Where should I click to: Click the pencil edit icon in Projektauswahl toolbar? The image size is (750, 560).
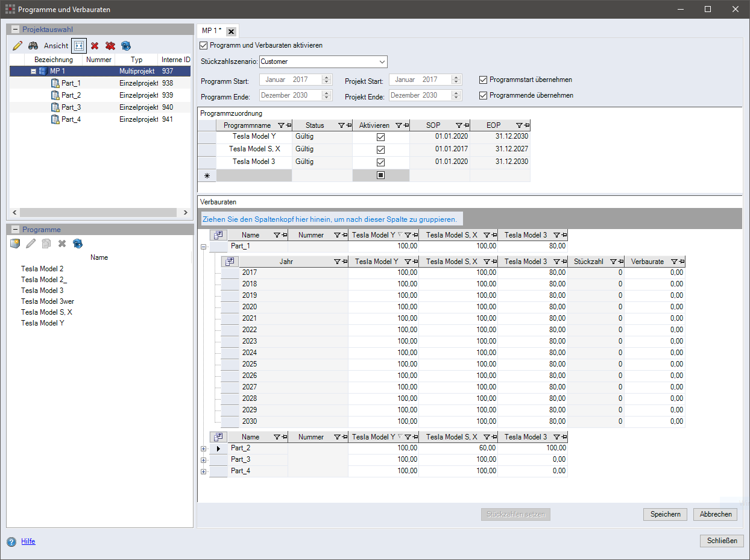pyautogui.click(x=17, y=45)
